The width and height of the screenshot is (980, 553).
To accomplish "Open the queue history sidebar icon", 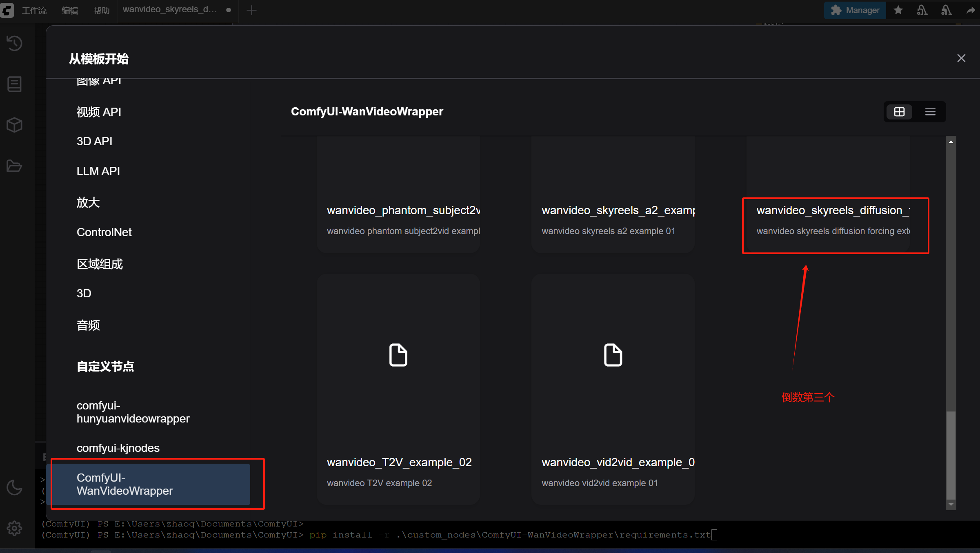I will (x=15, y=43).
